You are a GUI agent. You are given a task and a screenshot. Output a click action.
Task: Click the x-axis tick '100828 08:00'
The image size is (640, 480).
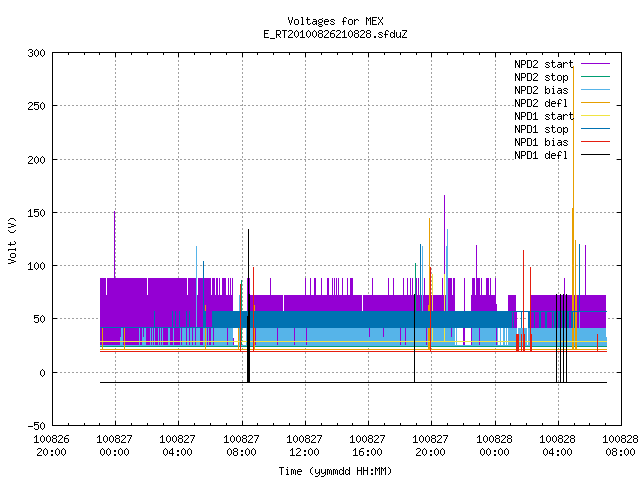[620, 446]
